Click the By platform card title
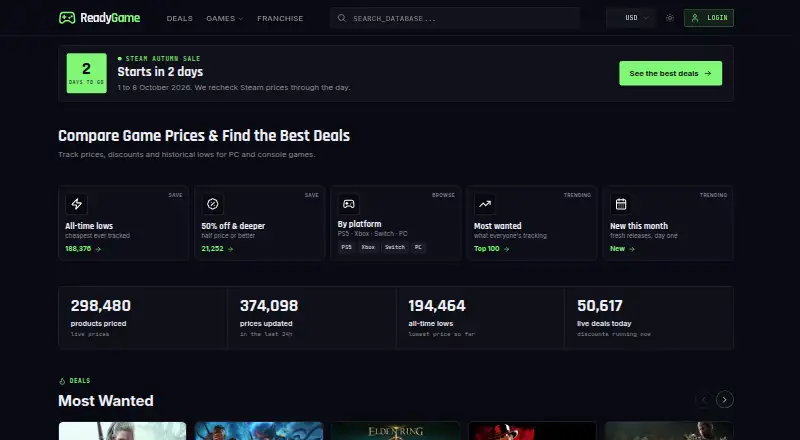Screen dimensions: 800x440 pyautogui.click(x=359, y=224)
